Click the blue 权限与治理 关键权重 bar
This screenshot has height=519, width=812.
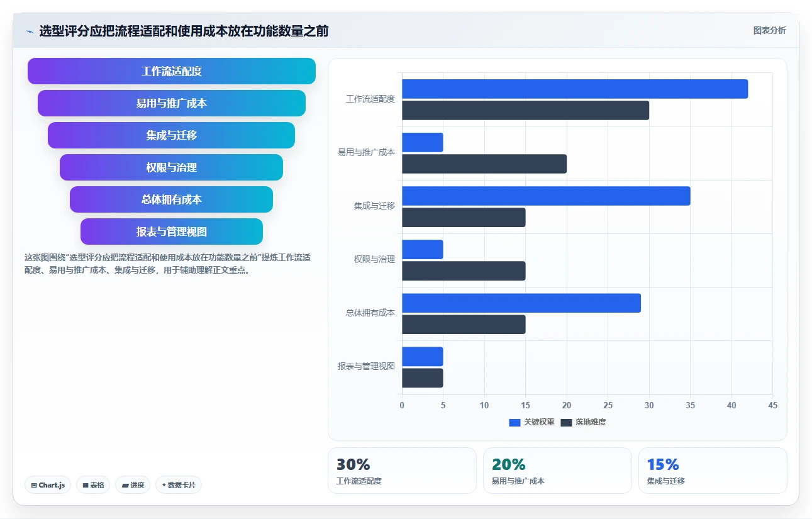click(423, 249)
